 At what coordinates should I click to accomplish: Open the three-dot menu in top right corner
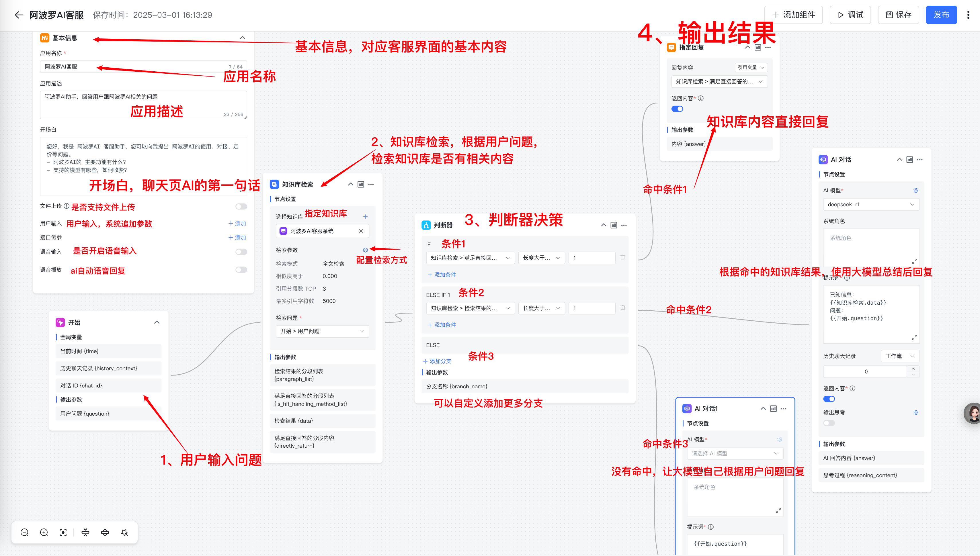(x=968, y=15)
